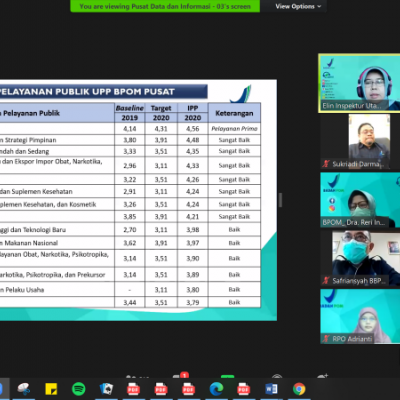Screen dimensions: 400x400
Task: Select RPO Adrianti video thumbnail
Action: [x=360, y=316]
